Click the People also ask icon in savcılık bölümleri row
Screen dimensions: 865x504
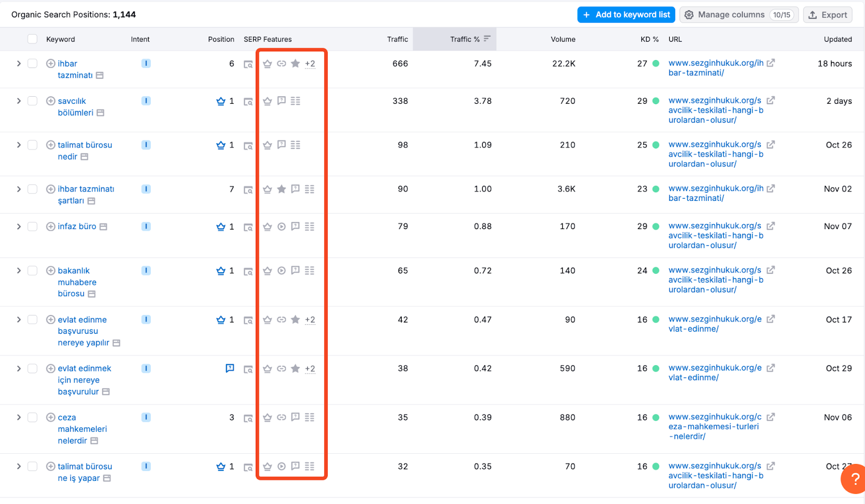coord(282,100)
